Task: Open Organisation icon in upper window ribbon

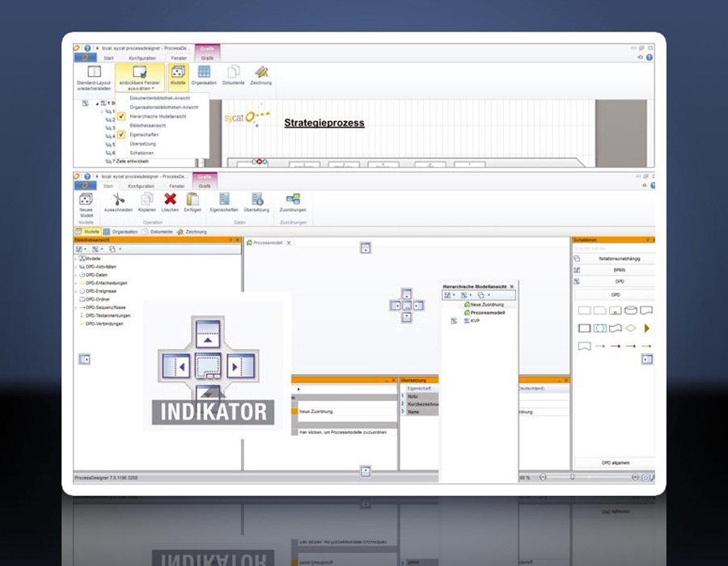Action: click(204, 76)
